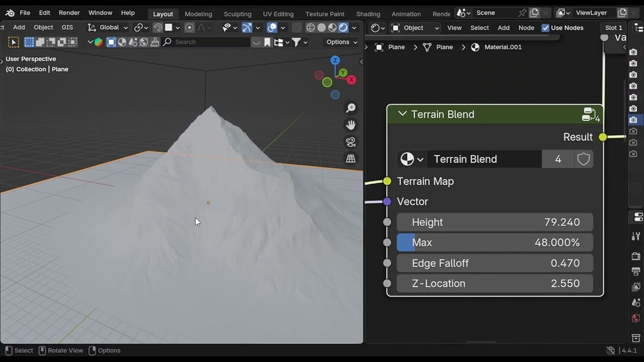Click the Terrain Blend fake user shield icon
The image size is (644, 362).
(x=584, y=159)
